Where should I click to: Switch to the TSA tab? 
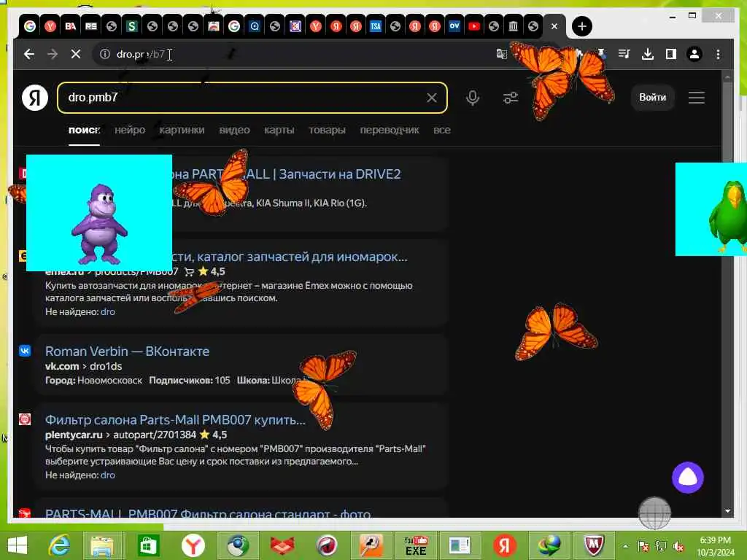(x=376, y=26)
